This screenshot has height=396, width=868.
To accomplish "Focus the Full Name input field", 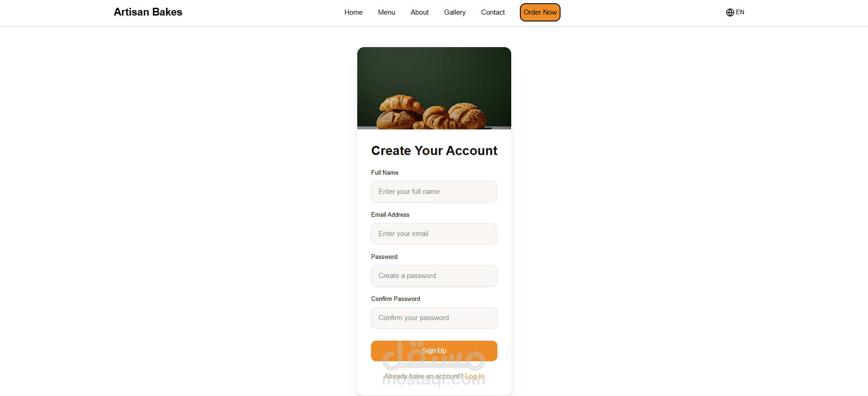I will pos(434,192).
